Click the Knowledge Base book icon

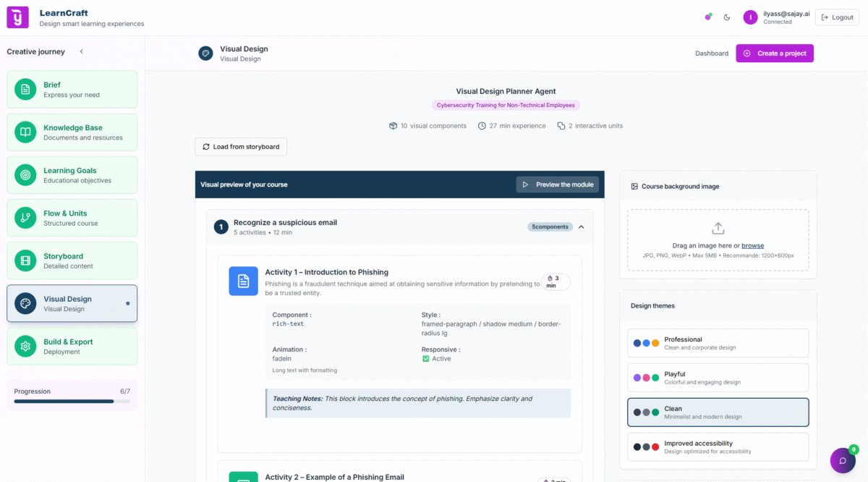(x=25, y=132)
